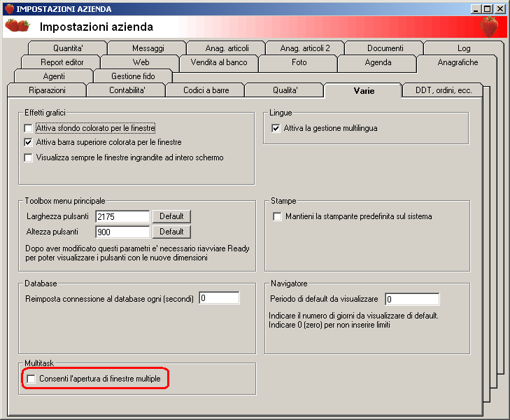Click the Database group label

coord(41,283)
